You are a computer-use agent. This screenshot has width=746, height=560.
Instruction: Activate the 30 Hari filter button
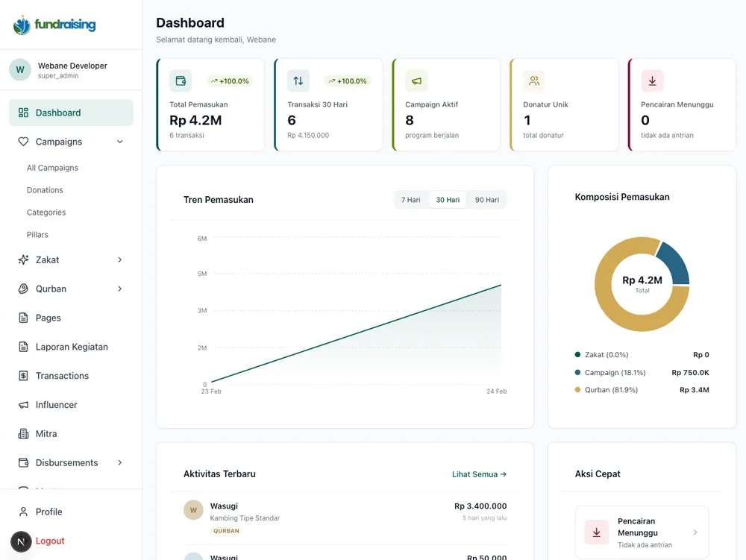point(448,199)
